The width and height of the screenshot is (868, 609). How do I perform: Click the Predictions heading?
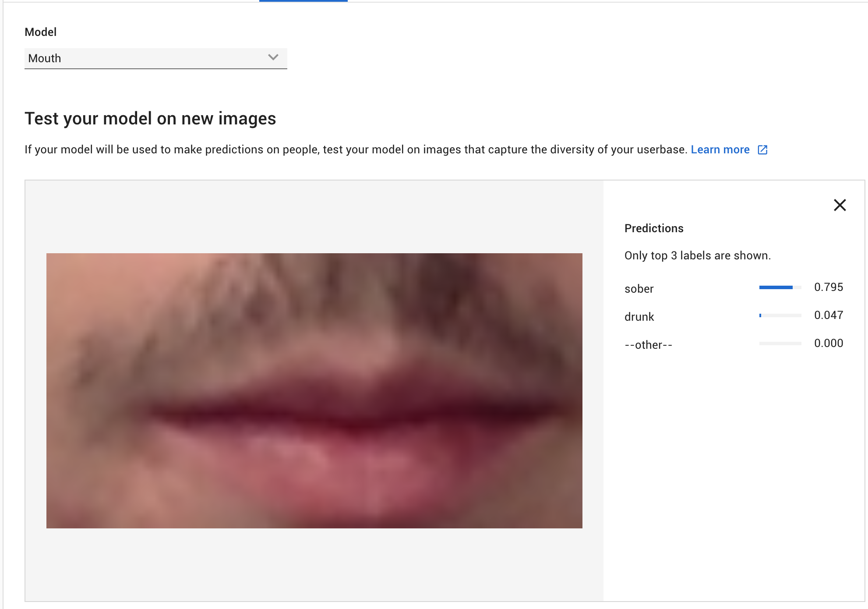coord(653,228)
